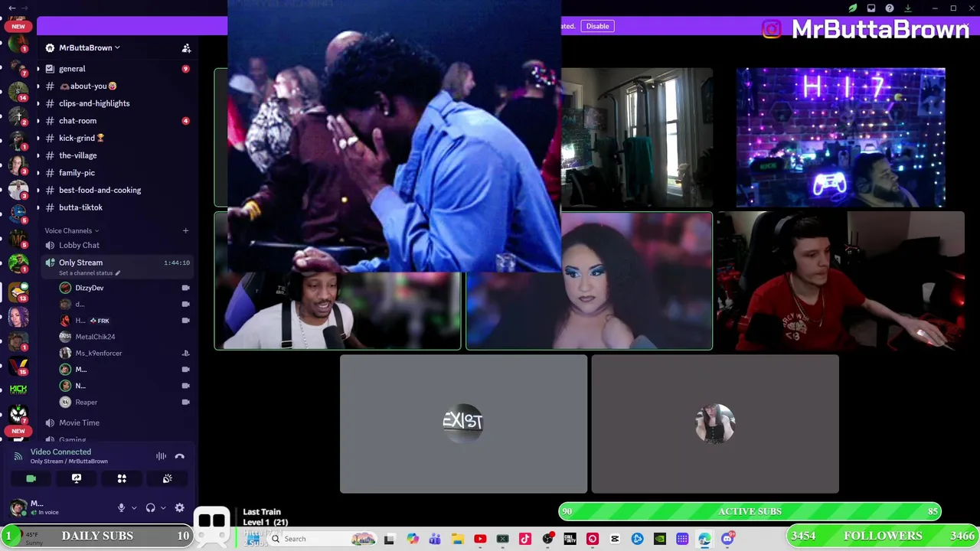The image size is (980, 551).
Task: Expand the butta-tiktok threads arrow
Action: tap(38, 207)
